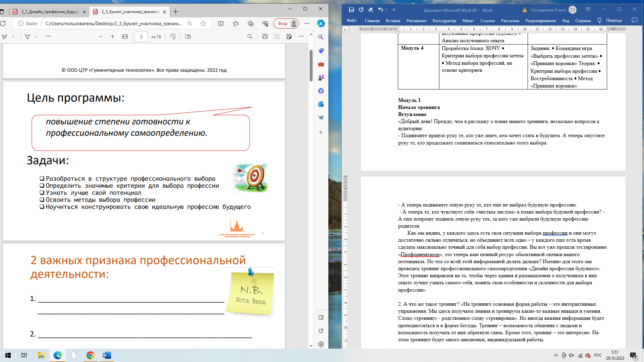Save the Word document from Quick Access
The height and width of the screenshot is (362, 644).
click(x=351, y=10)
